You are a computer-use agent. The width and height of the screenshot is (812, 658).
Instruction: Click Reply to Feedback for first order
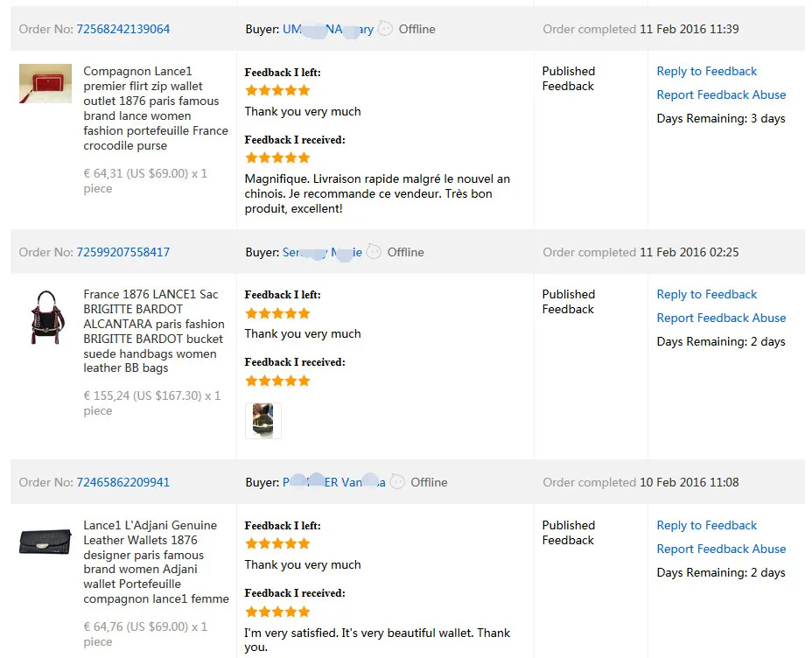[706, 71]
